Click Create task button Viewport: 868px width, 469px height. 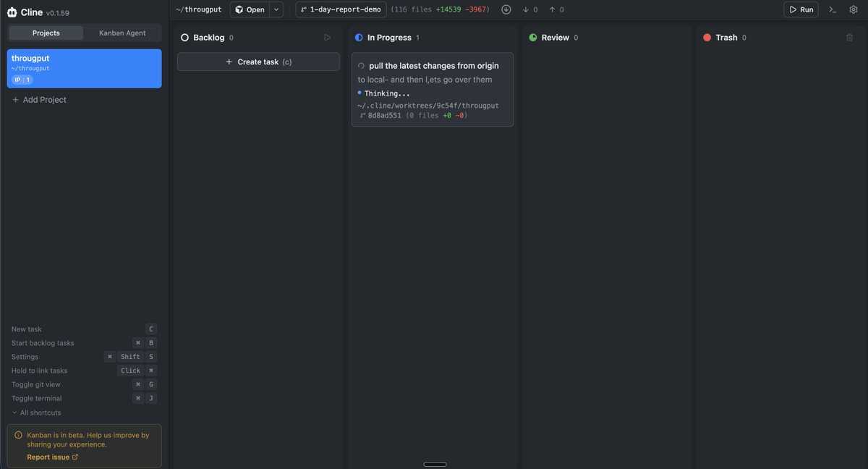(x=258, y=62)
